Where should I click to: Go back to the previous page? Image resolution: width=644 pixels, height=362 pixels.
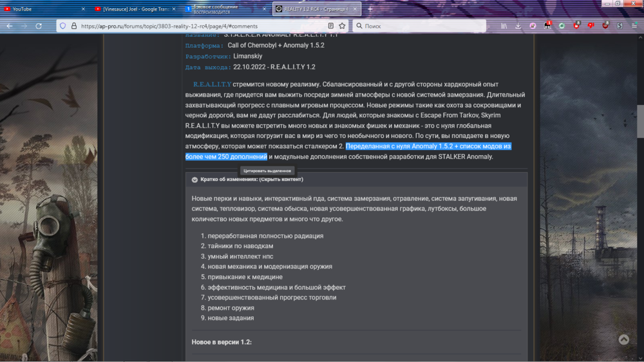point(9,26)
